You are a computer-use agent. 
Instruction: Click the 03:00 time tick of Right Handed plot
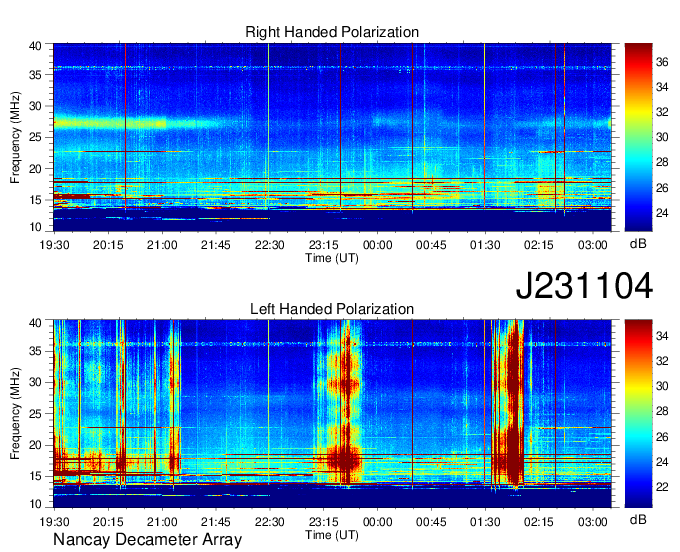(592, 245)
